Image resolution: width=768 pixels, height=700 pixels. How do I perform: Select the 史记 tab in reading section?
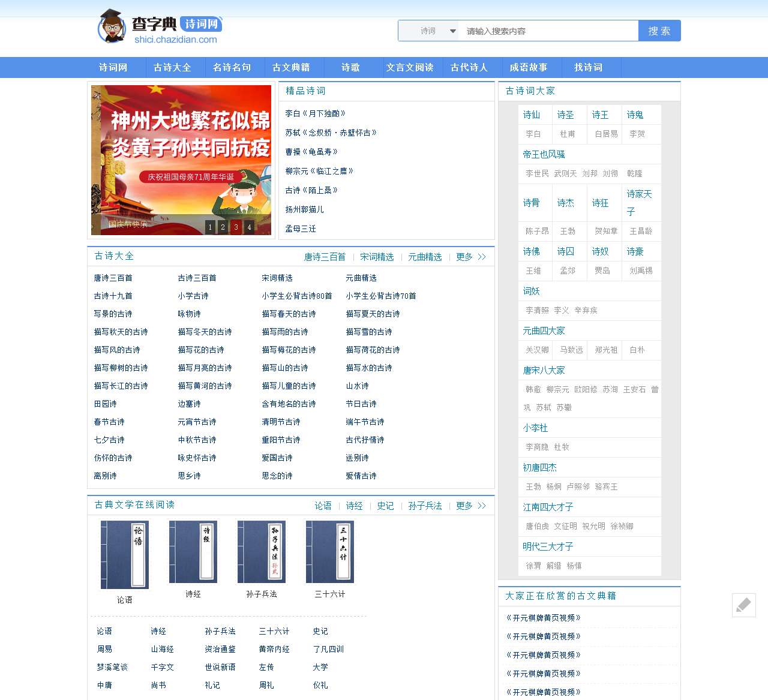385,506
